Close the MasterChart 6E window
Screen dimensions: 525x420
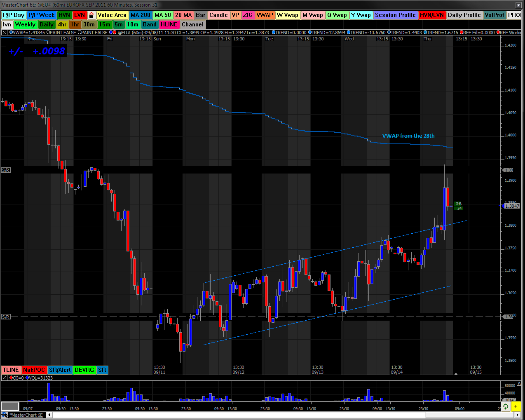pos(518,5)
